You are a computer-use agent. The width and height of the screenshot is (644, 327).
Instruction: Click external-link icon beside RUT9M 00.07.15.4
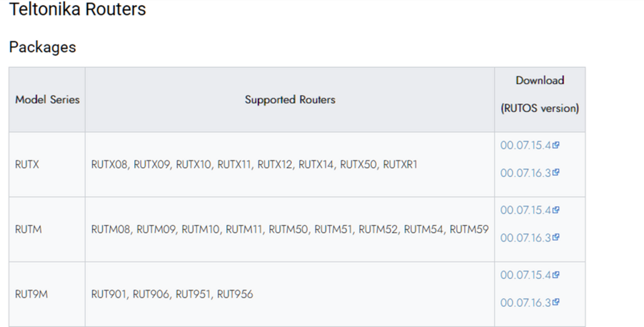point(555,275)
